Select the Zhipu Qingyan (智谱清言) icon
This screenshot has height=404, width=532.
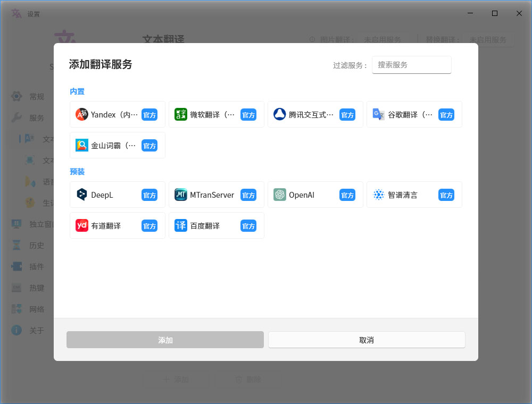point(379,195)
